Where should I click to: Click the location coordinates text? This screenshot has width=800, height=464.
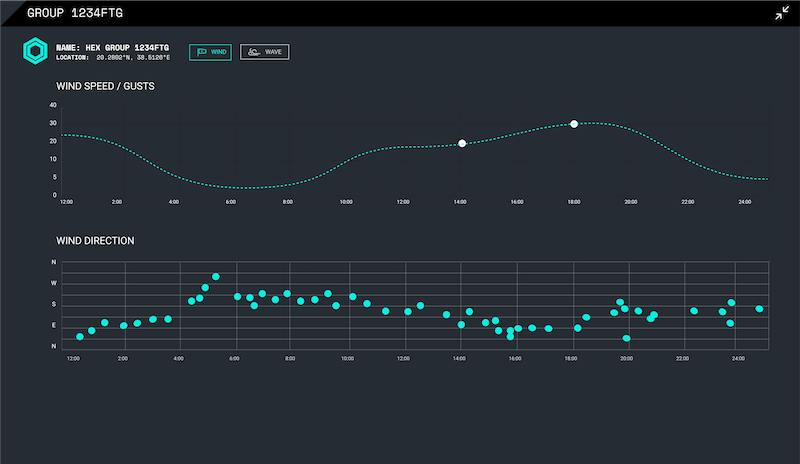pos(113,58)
